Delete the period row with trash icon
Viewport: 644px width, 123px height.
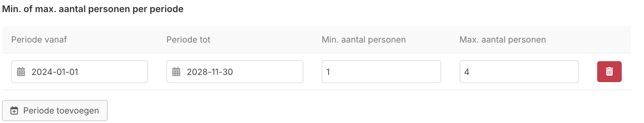[x=609, y=72]
